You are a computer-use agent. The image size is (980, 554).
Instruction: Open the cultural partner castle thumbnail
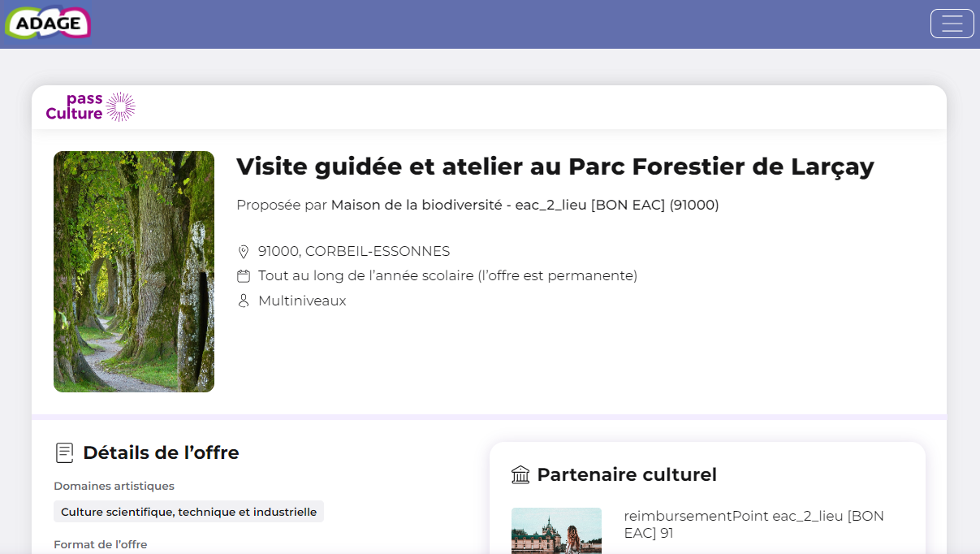[556, 530]
